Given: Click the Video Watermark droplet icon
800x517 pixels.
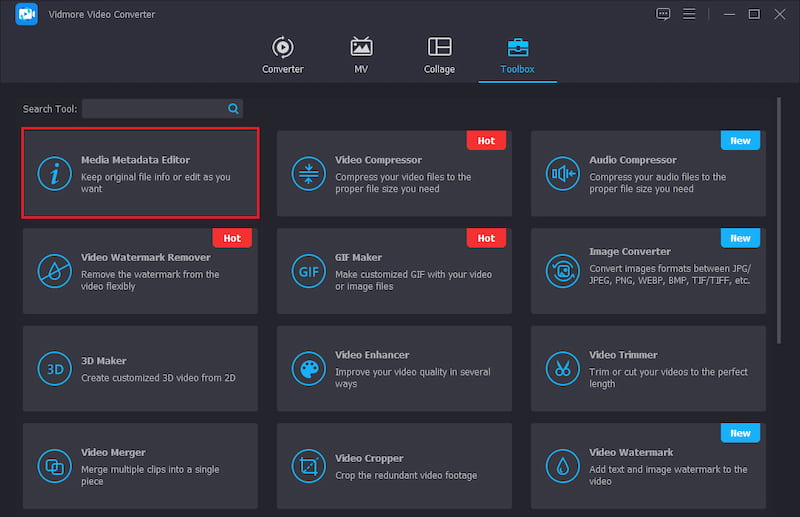Looking at the screenshot, I should click(x=562, y=465).
